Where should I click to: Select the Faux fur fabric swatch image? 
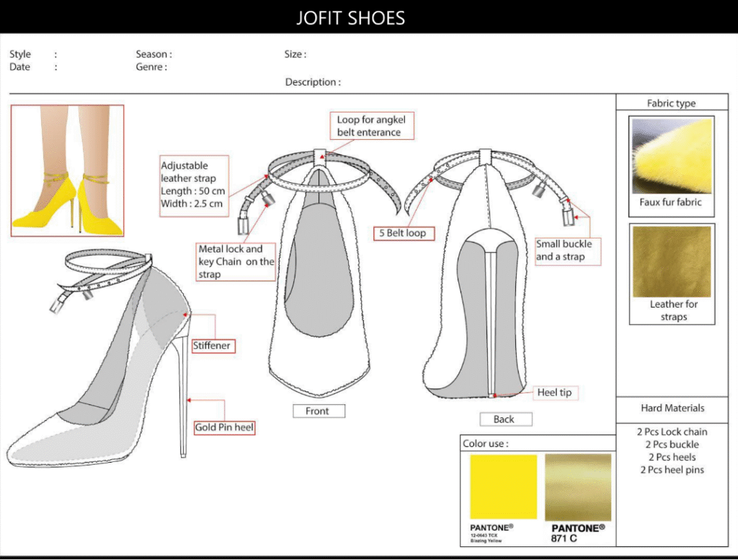(x=672, y=156)
